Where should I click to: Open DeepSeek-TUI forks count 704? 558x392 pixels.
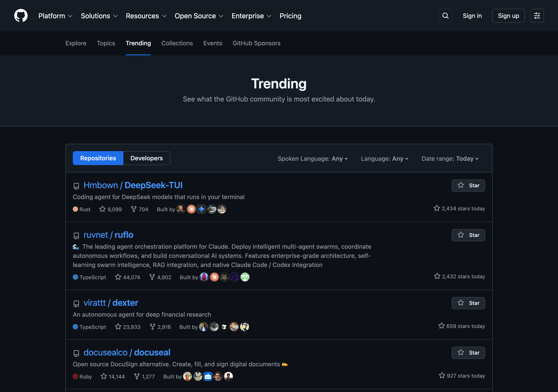click(139, 209)
